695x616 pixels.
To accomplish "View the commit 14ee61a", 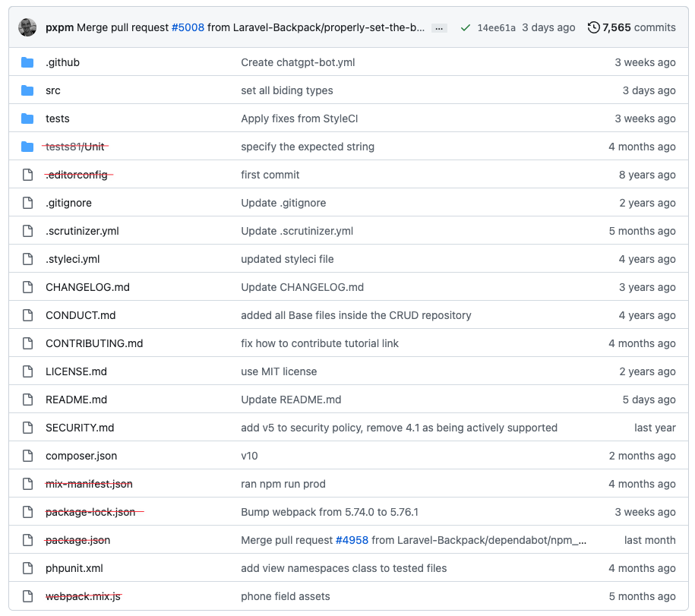I will [496, 27].
